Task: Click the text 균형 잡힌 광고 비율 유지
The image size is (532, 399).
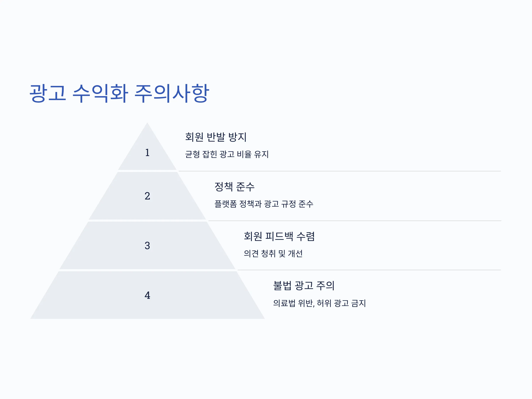Action: [227, 154]
